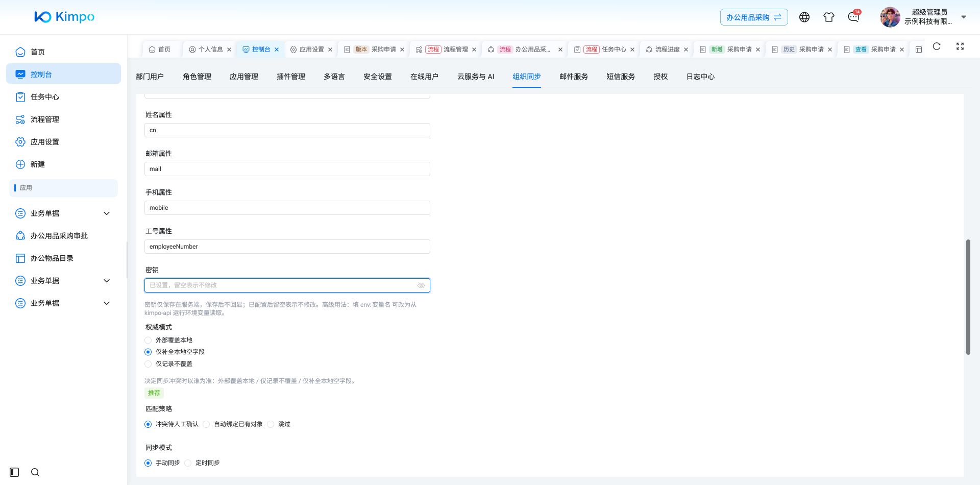Select 跳过 matching strategy
The width and height of the screenshot is (980, 485).
(271, 424)
